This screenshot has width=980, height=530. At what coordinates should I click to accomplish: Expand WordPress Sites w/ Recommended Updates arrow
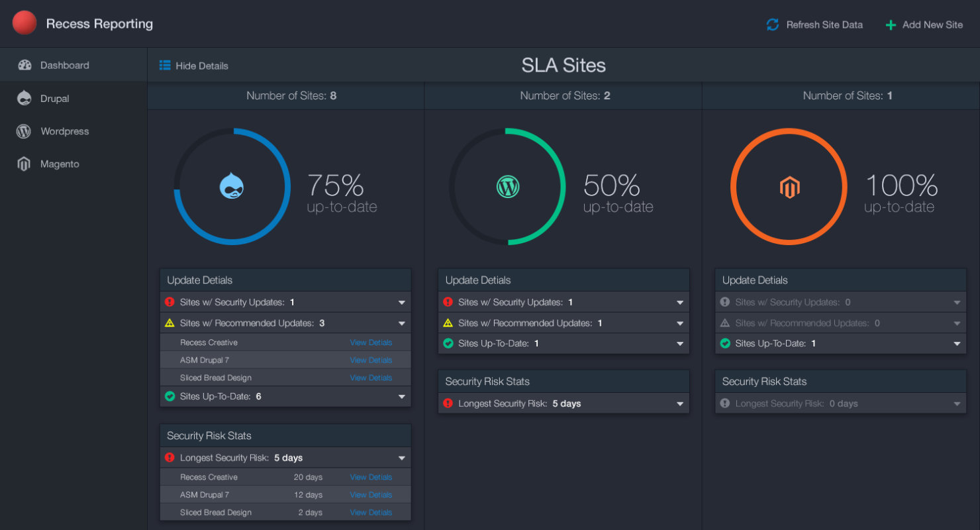pyautogui.click(x=679, y=324)
